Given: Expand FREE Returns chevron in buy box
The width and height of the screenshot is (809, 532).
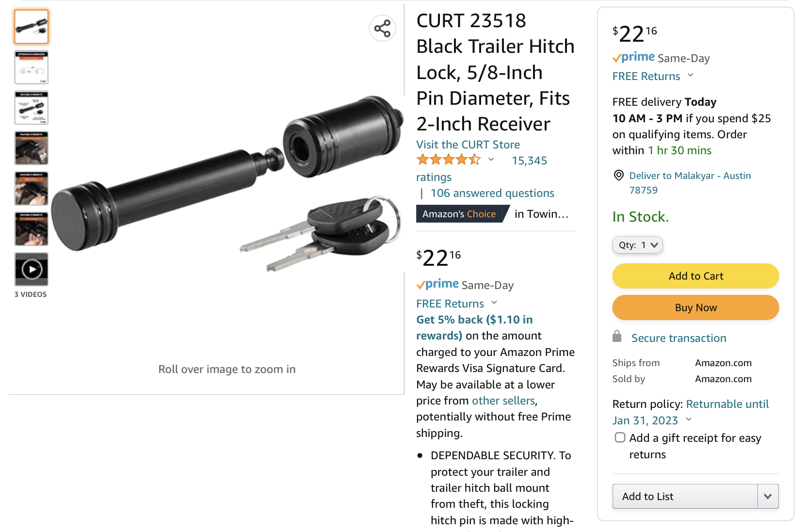Looking at the screenshot, I should [691, 75].
